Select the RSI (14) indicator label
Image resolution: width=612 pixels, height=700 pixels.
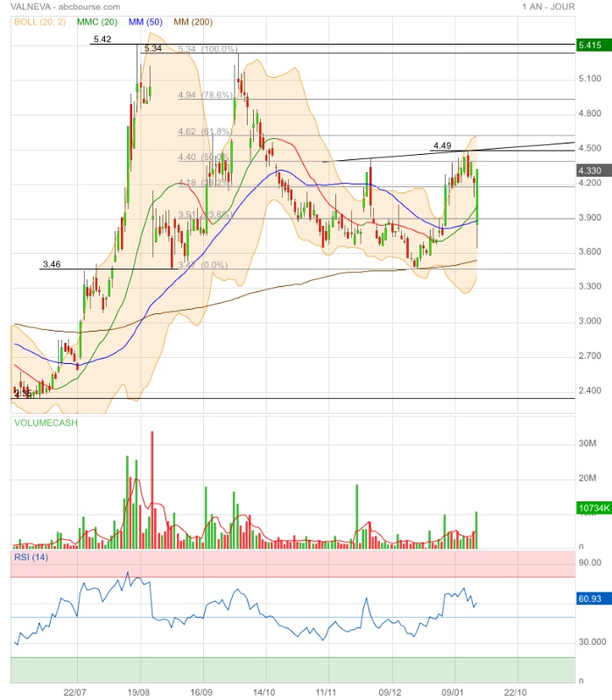[32, 557]
